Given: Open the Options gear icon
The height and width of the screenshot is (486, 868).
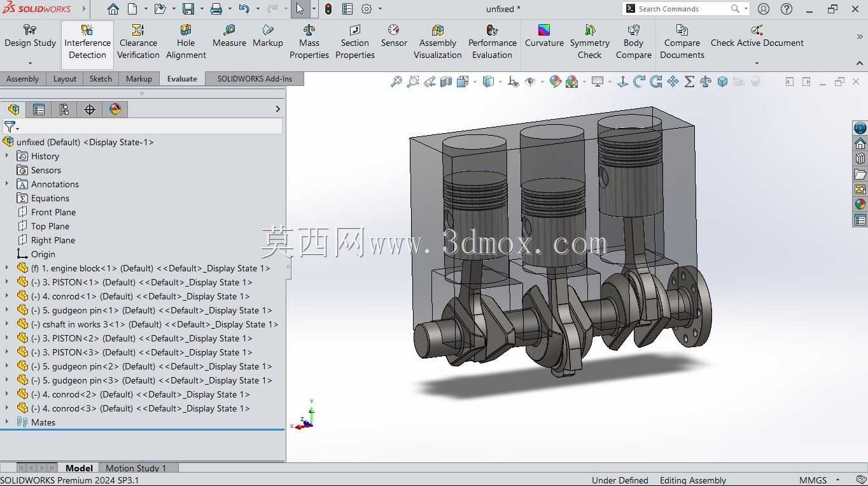Looking at the screenshot, I should point(367,9).
